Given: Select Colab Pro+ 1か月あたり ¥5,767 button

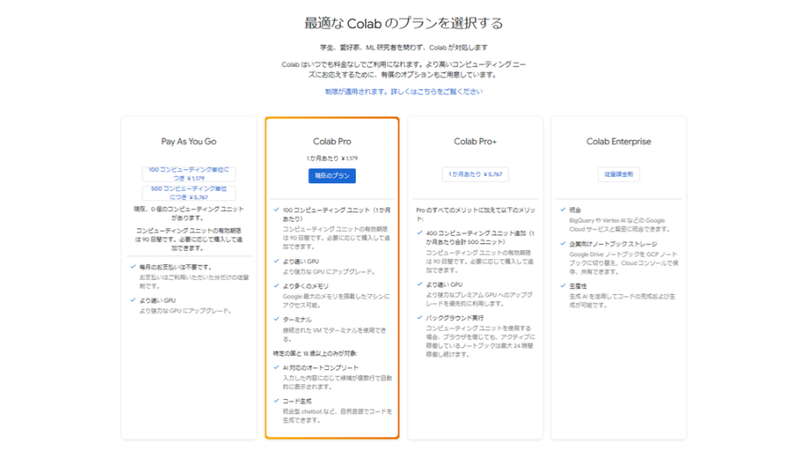Looking at the screenshot, I should click(475, 174).
